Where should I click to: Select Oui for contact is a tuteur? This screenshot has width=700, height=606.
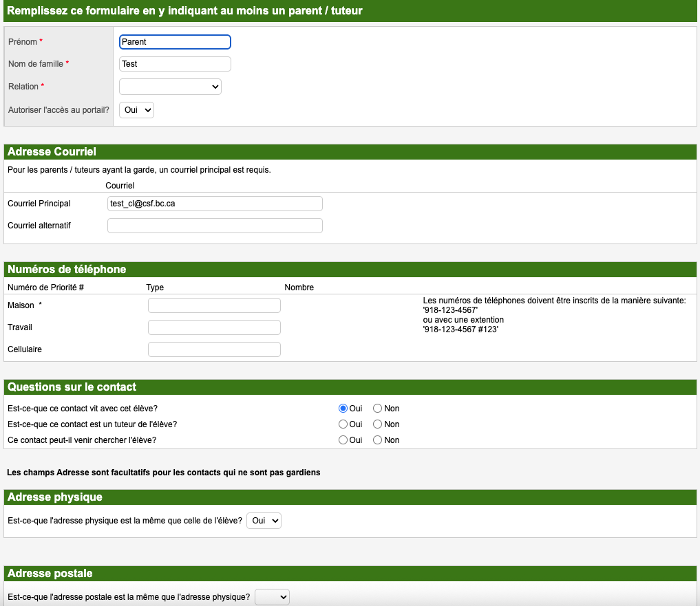(343, 424)
